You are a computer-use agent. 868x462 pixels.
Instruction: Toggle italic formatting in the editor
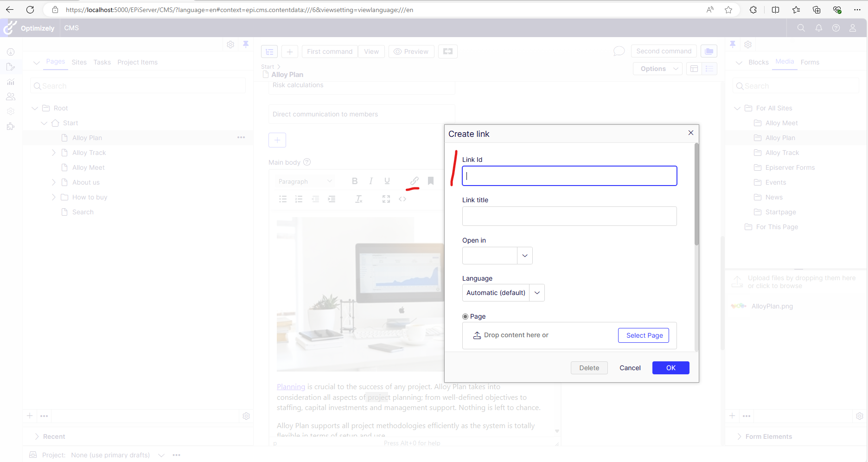371,181
